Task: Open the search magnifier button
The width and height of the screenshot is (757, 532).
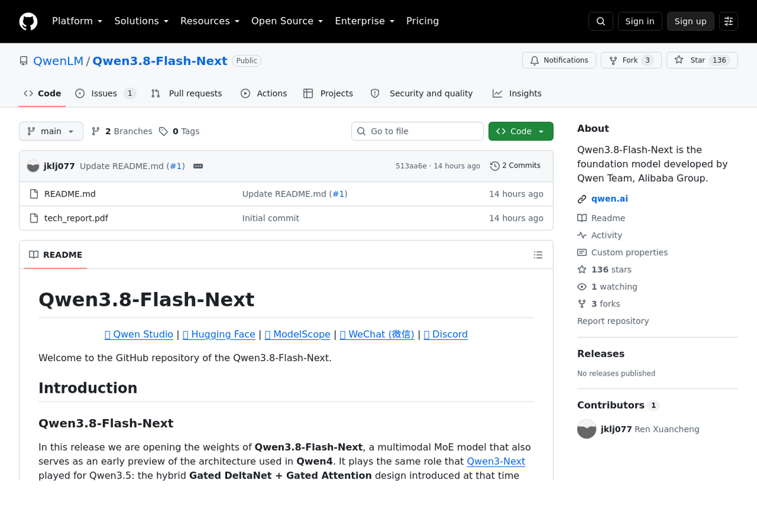Action: click(601, 21)
